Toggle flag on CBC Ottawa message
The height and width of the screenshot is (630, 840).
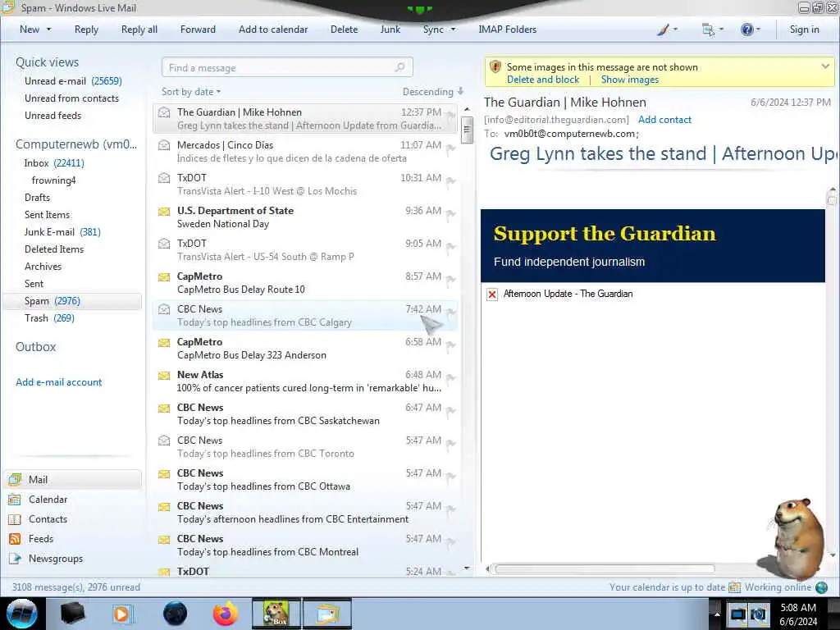[451, 476]
